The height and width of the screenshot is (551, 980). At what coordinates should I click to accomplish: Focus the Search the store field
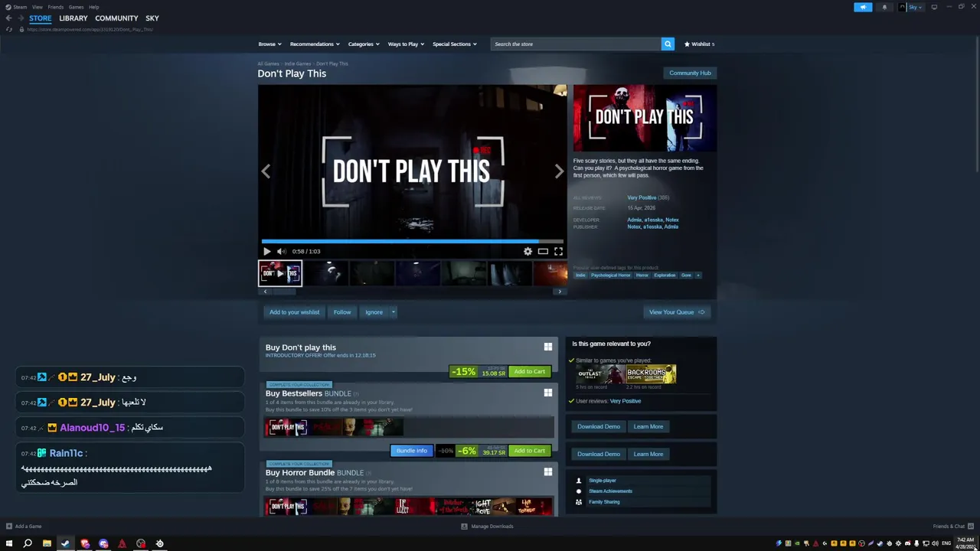point(576,44)
